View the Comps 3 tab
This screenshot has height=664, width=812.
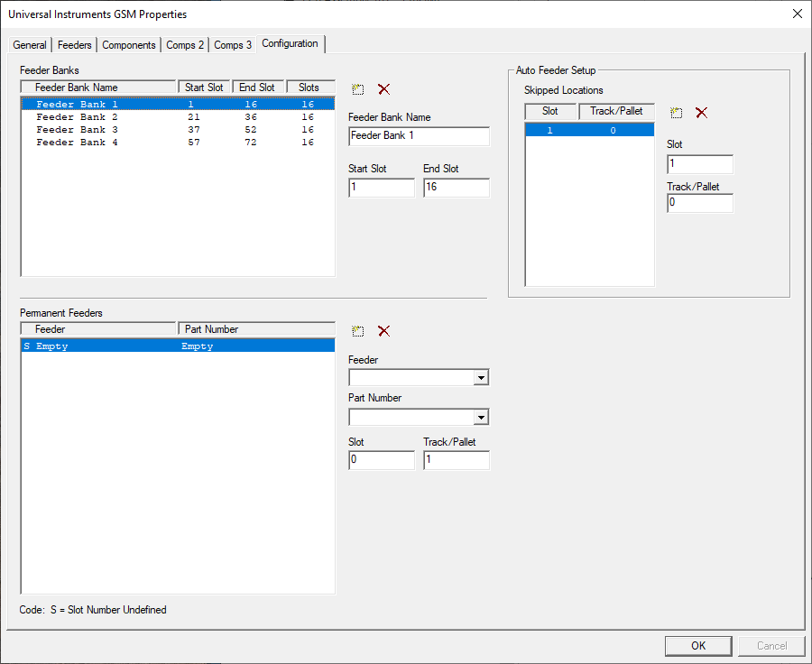pyautogui.click(x=234, y=43)
